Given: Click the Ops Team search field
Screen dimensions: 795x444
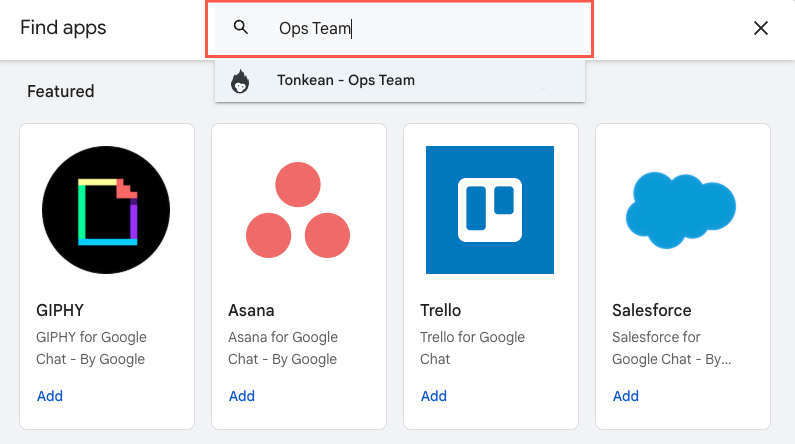Looking at the screenshot, I should click(400, 29).
